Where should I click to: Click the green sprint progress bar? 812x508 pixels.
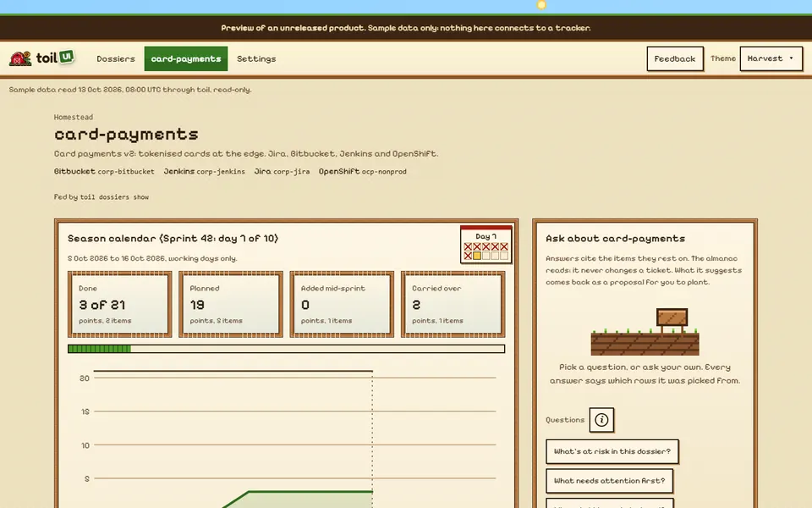click(287, 349)
